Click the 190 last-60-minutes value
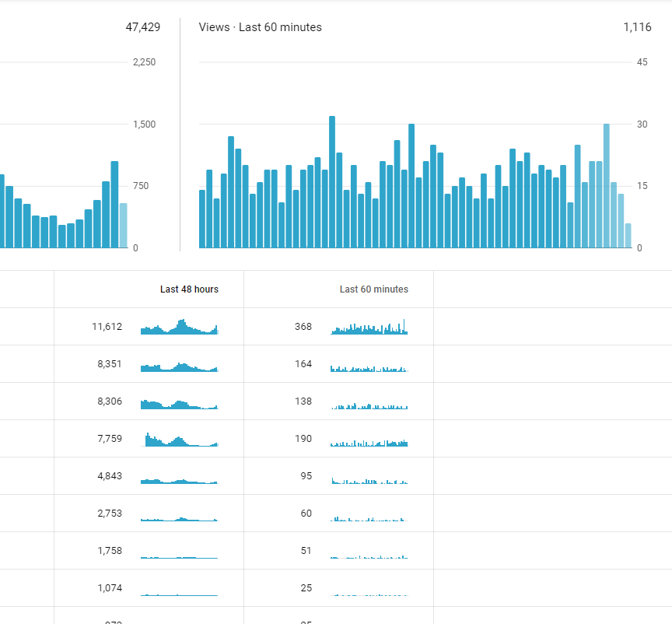This screenshot has width=672, height=624. [303, 438]
